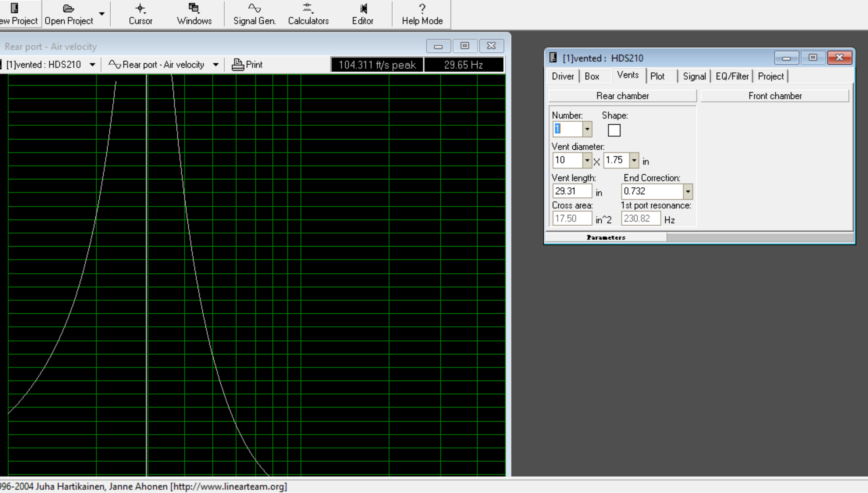Click the 29.65 Hz frequency readout
The image size is (868, 493).
(x=464, y=65)
